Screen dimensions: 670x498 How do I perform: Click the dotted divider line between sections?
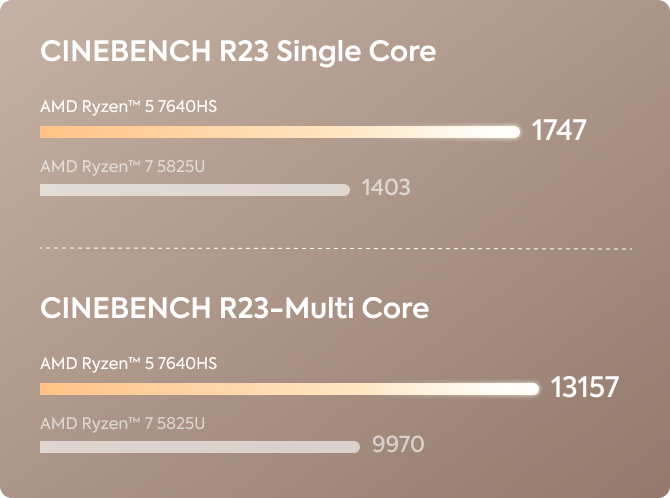[336, 248]
